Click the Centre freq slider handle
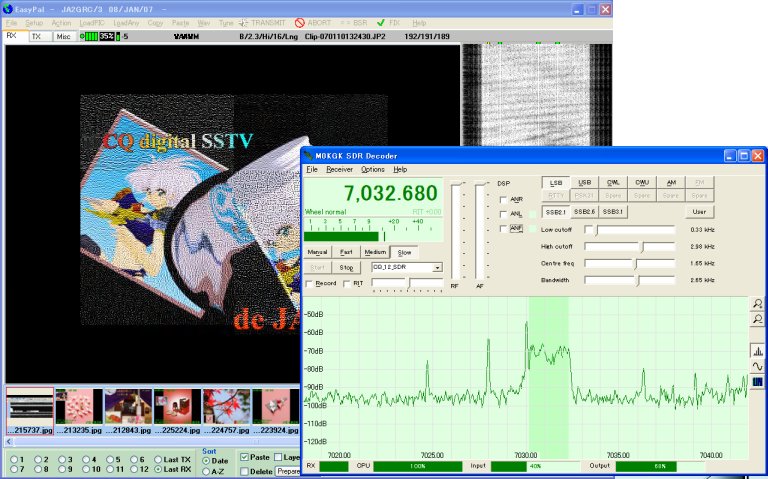Screen dimensions: 768x479 click(x=635, y=264)
